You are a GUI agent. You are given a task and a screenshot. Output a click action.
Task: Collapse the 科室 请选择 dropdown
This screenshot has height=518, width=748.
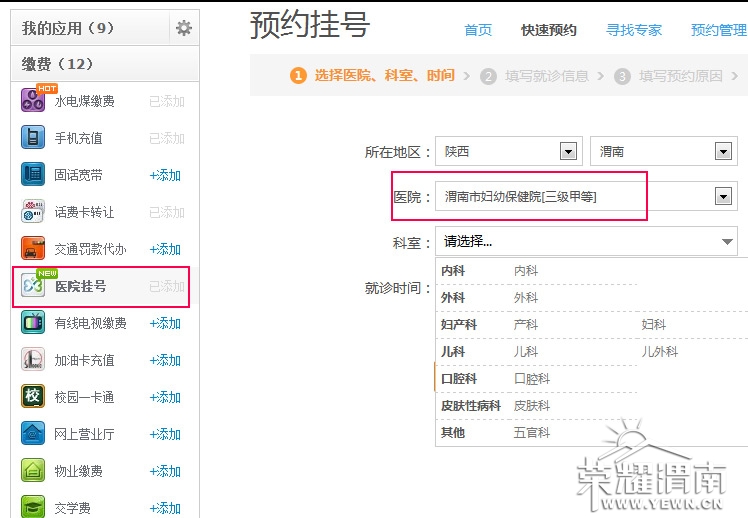[x=726, y=242]
